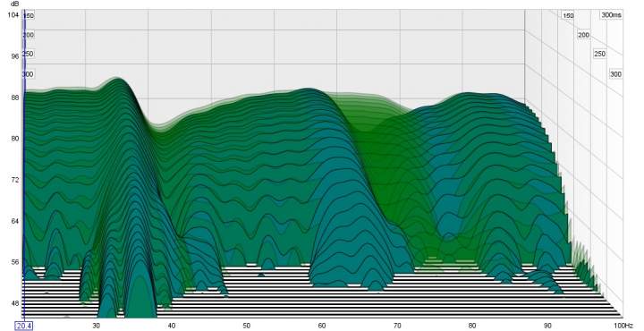Click the 300 time label below 250 on right wall
This screenshot has width=644, height=331.
[x=615, y=74]
